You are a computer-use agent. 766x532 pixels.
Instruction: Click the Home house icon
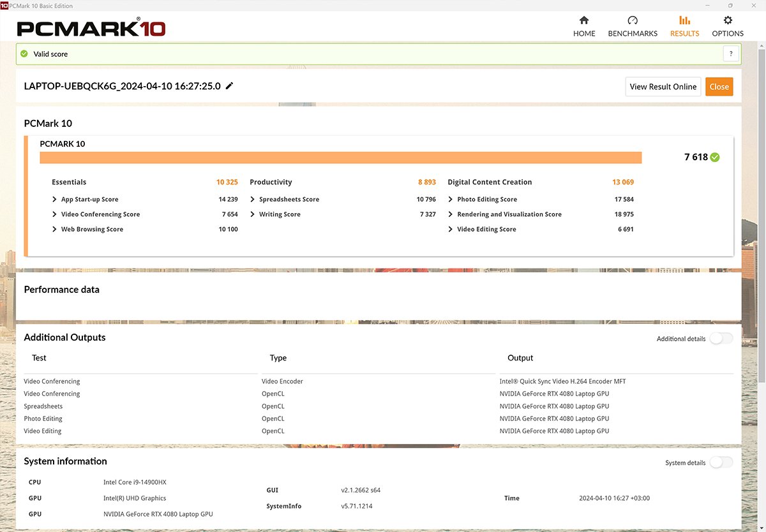[x=583, y=20]
